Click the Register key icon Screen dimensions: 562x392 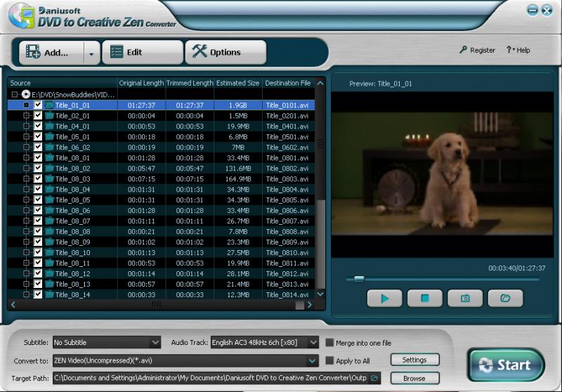click(x=464, y=51)
